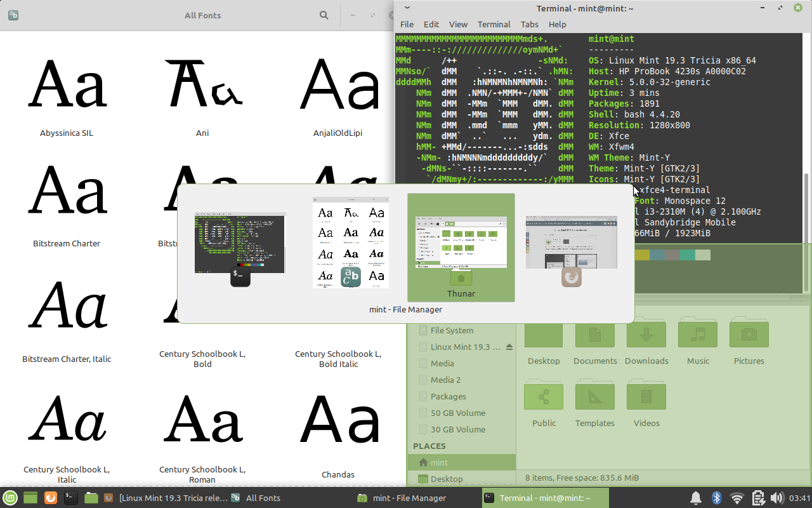Open the Terminal menu in the Terminal menubar
Viewport: 812px width, 508px height.
pos(494,24)
